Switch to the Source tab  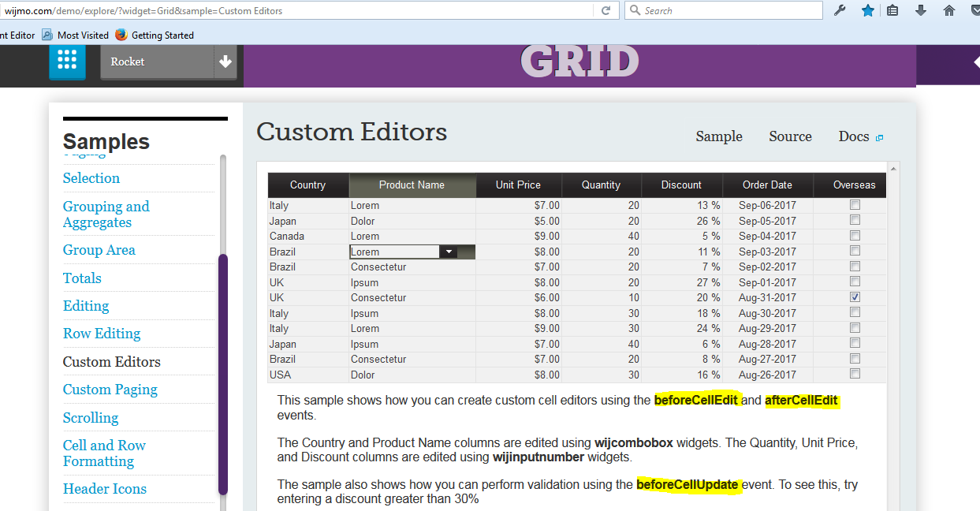(790, 136)
